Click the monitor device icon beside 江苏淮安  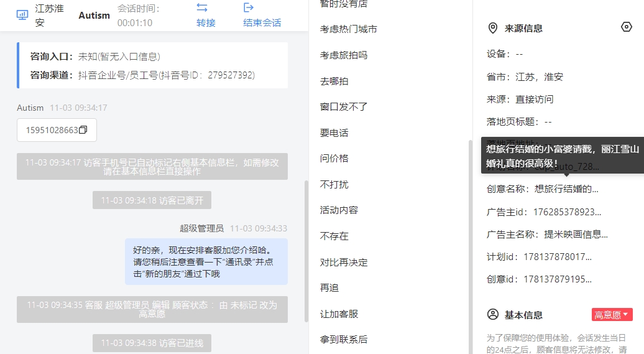click(22, 15)
